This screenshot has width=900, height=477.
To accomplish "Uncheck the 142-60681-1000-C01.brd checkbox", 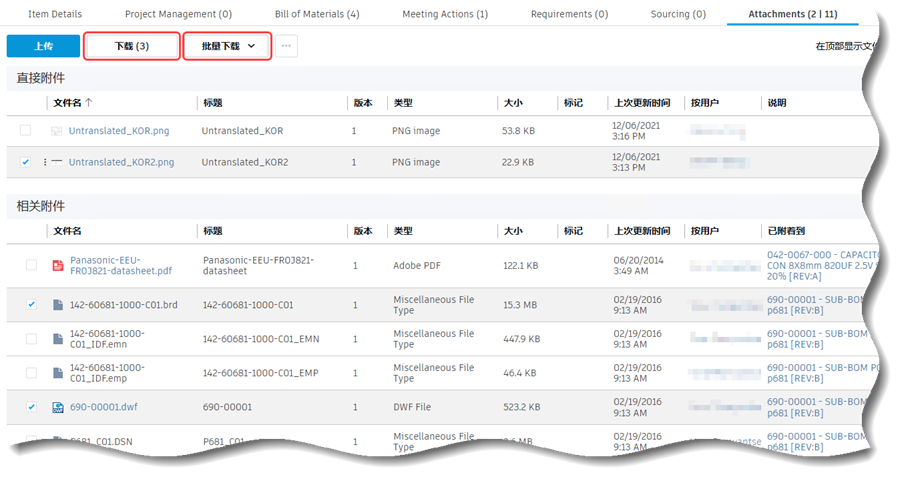I will [x=31, y=304].
